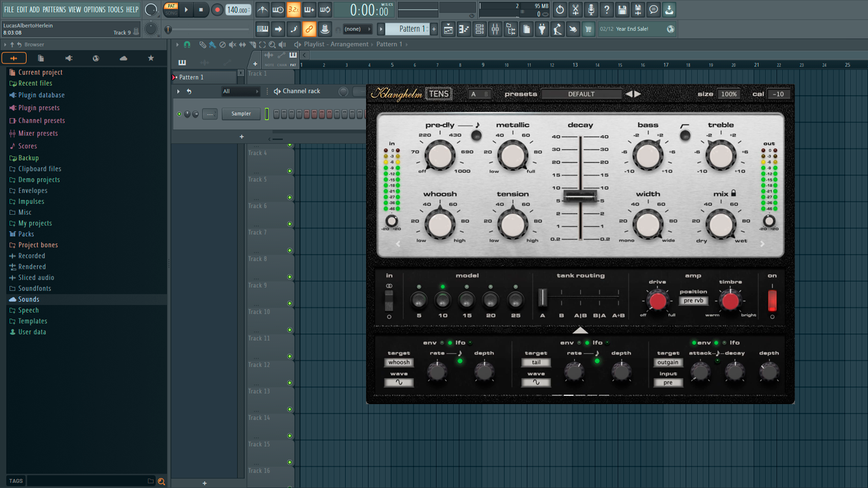Select the browser starred favorites tab

click(151, 58)
